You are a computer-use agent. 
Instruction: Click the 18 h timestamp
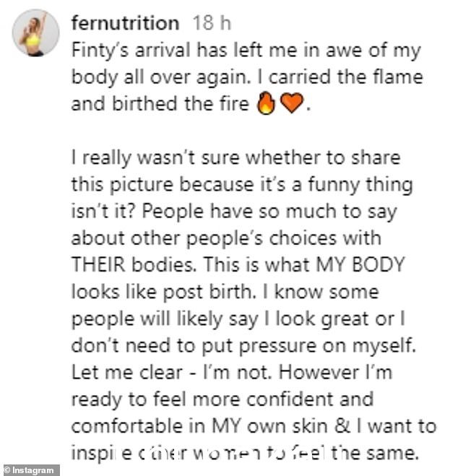click(212, 23)
